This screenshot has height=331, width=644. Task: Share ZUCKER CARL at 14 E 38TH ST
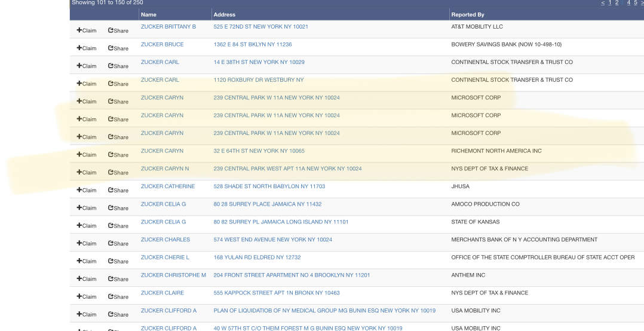coord(118,66)
